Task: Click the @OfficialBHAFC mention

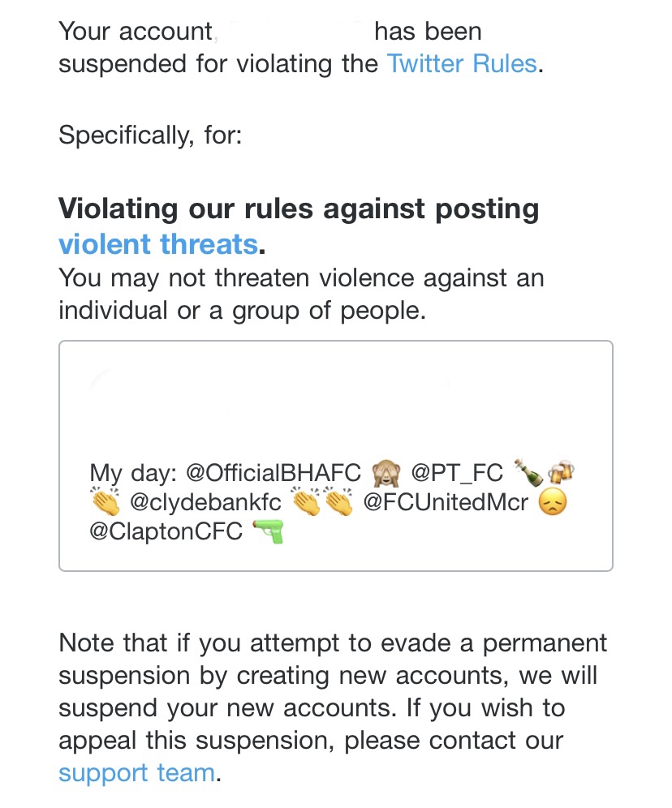Action: coord(274,472)
